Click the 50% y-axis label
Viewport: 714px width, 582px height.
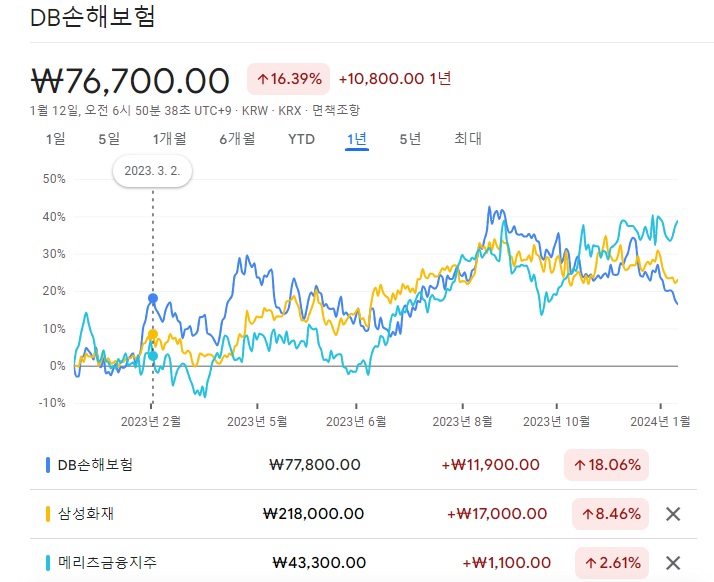54,179
